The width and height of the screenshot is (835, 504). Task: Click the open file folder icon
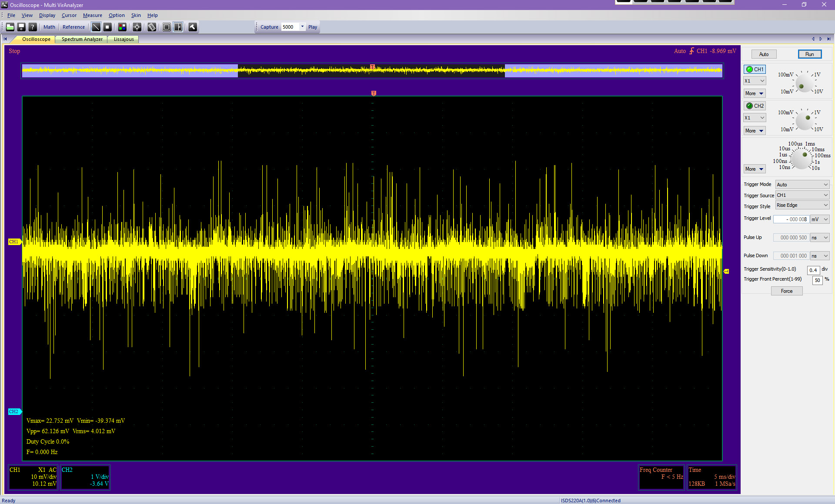pyautogui.click(x=10, y=27)
